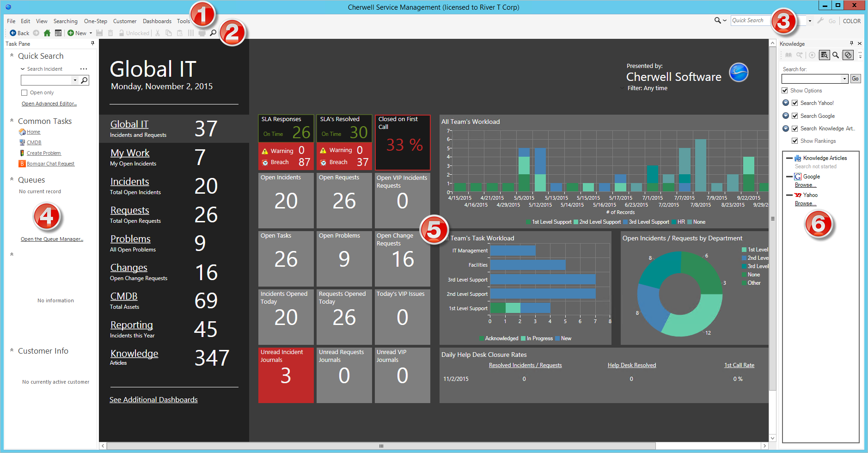The height and width of the screenshot is (453, 868).
Task: Open the Searching menu
Action: pyautogui.click(x=66, y=21)
